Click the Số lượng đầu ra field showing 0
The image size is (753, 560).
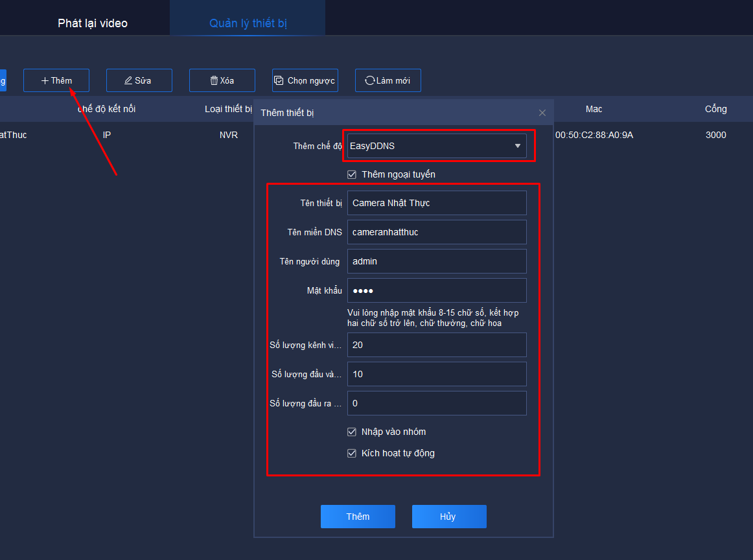pyautogui.click(x=437, y=403)
